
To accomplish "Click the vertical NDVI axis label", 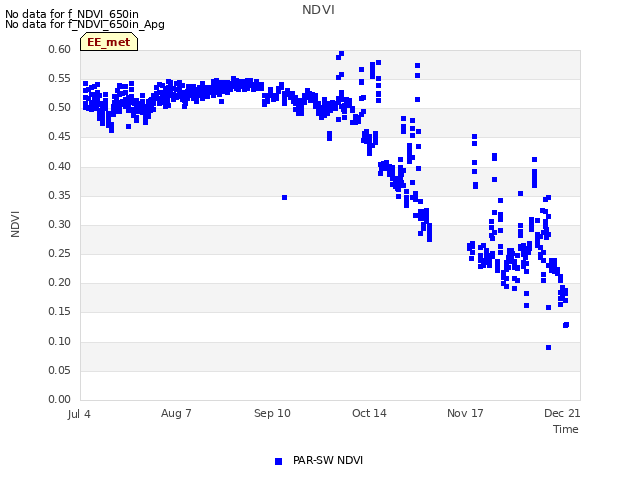I will 15,224.
